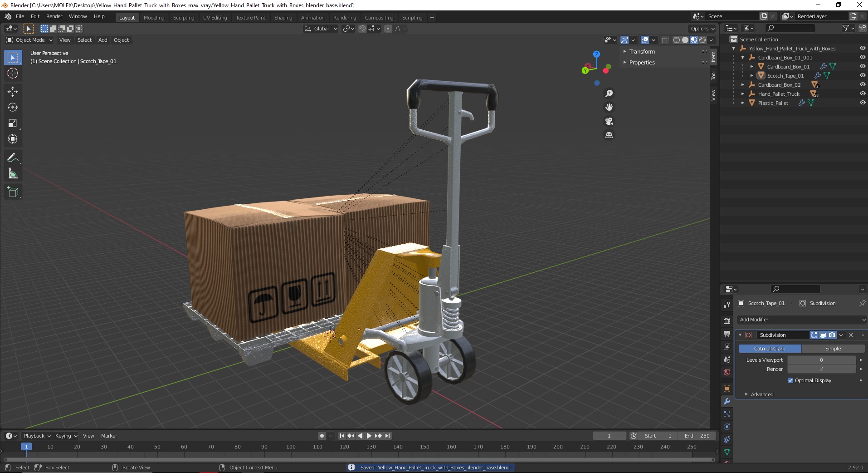Screen dimensions: 868x473
Task: Click the zoom view magnifier icon
Action: click(x=609, y=94)
